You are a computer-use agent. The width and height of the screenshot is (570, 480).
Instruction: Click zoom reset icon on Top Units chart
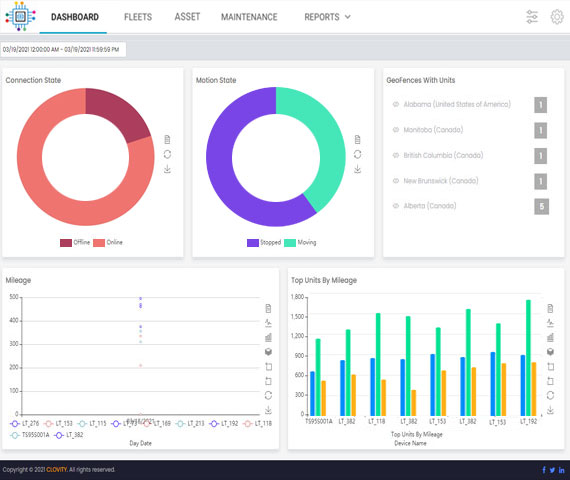point(550,381)
